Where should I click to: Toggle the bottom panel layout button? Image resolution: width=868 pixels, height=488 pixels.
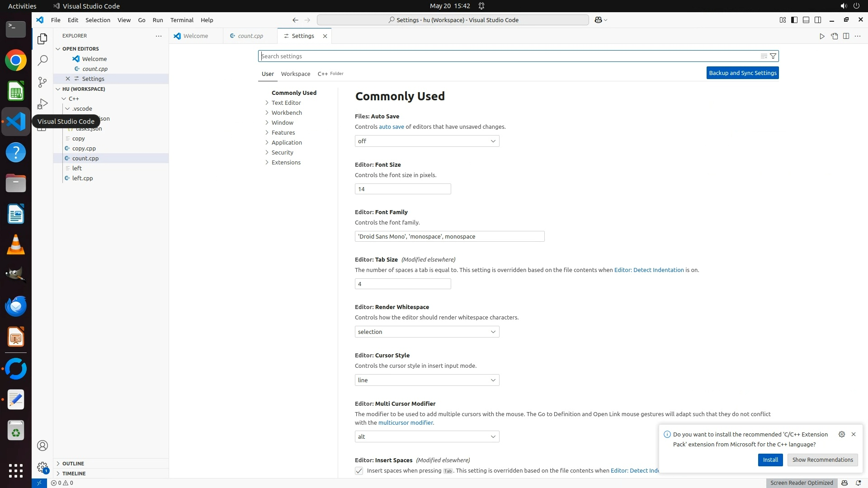[806, 20]
